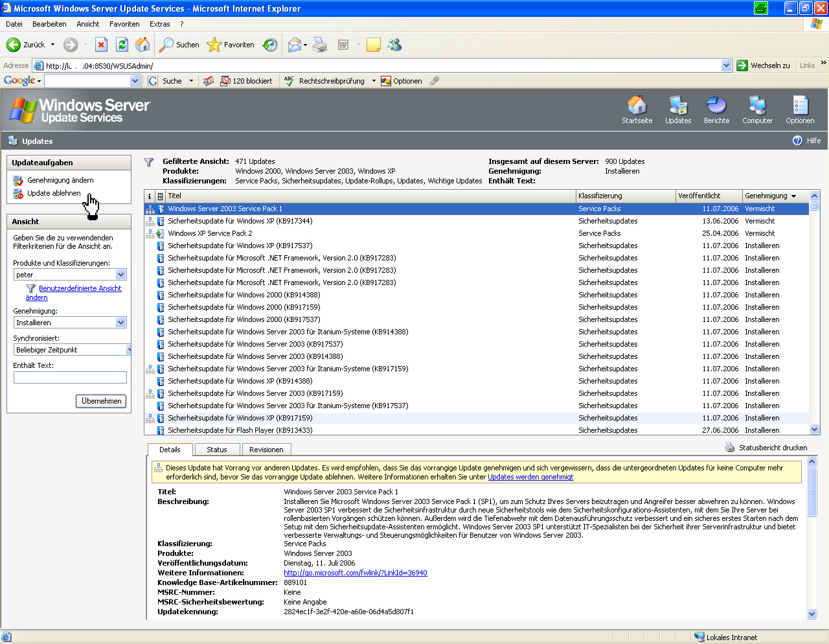Select row Sicherheitsupdate für Windows XP (KB917344)
829x644 pixels.
[476, 221]
